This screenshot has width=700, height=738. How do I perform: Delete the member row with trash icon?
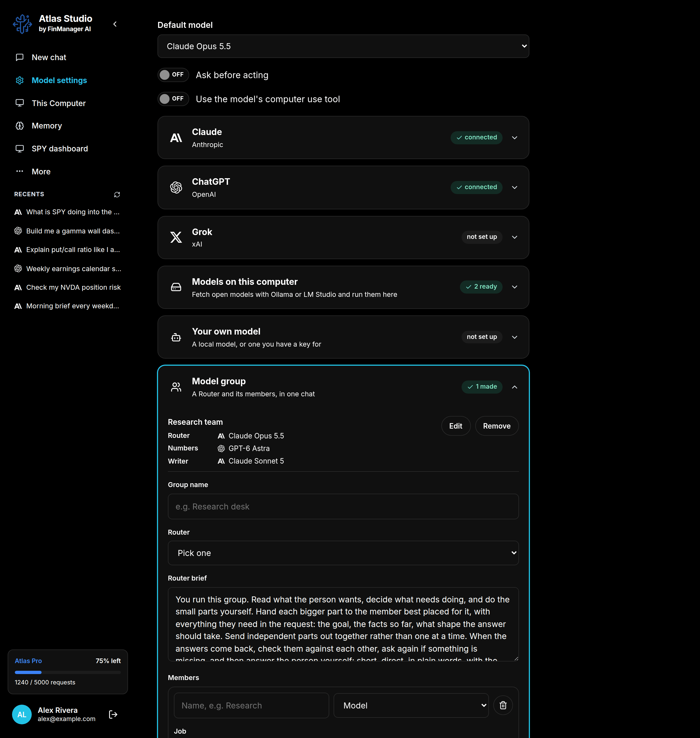pos(503,705)
